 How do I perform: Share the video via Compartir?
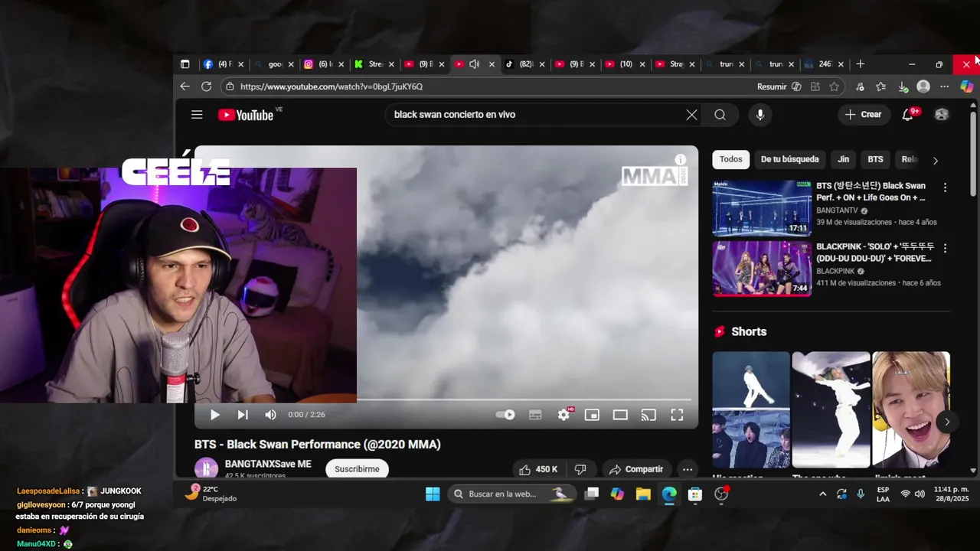[x=636, y=469]
